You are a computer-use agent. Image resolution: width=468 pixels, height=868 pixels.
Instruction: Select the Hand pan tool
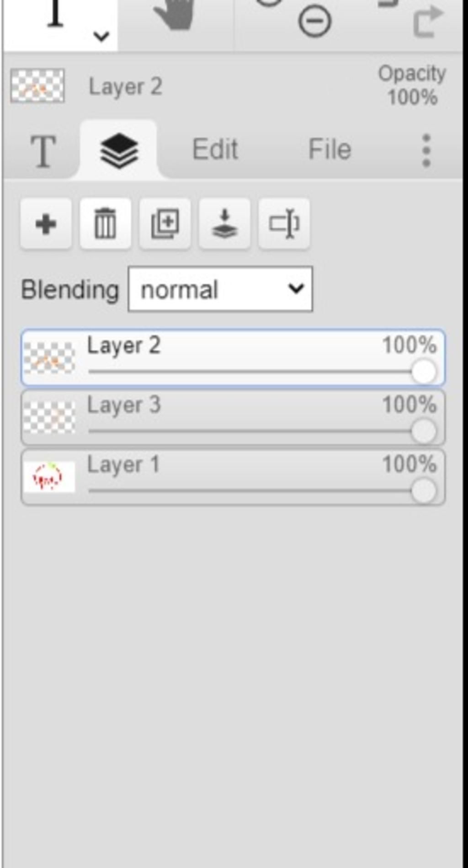pos(175,16)
